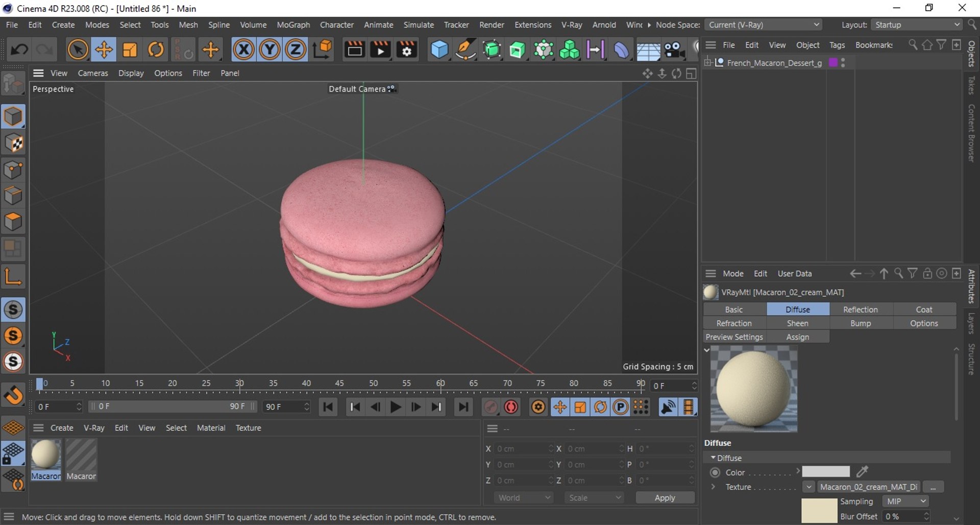
Task: Switch to Texture mode icon
Action: click(13, 144)
